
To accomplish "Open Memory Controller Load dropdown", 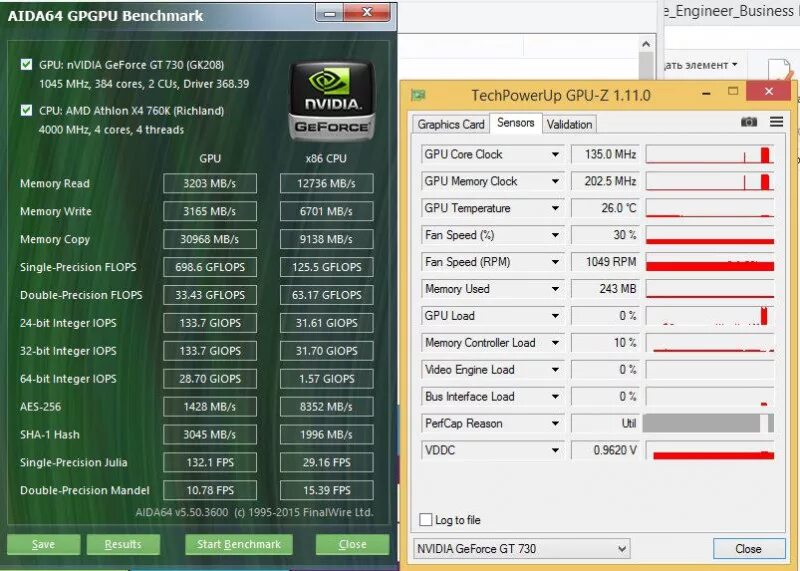I will (555, 343).
